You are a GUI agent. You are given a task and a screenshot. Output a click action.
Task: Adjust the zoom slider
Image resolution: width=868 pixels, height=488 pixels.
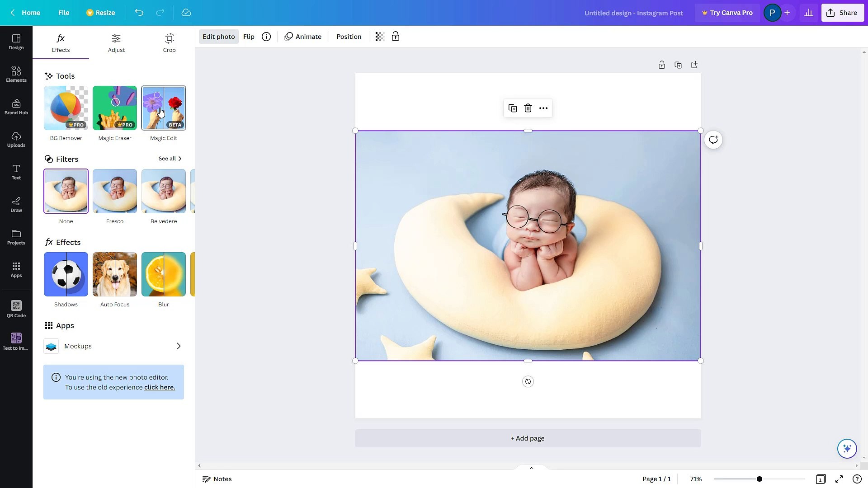(759, 479)
